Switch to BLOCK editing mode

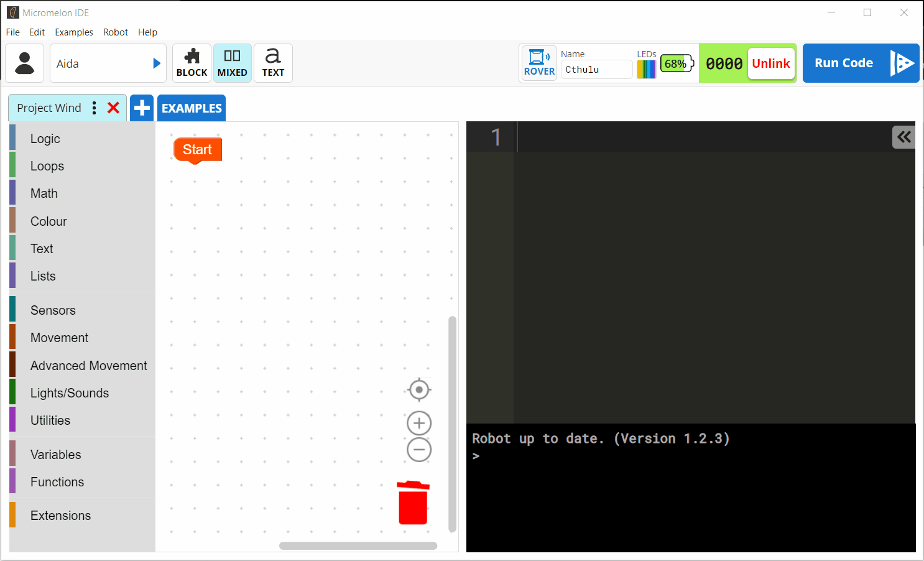[x=192, y=63]
